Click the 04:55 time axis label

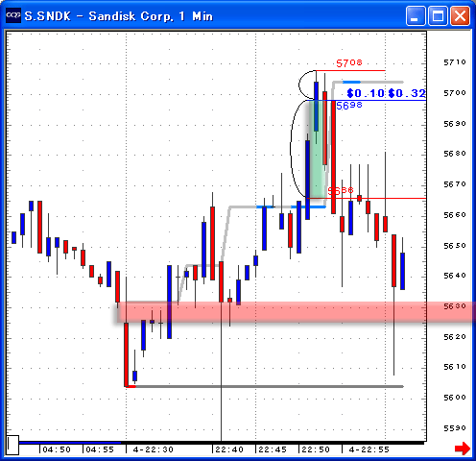pyautogui.click(x=100, y=449)
